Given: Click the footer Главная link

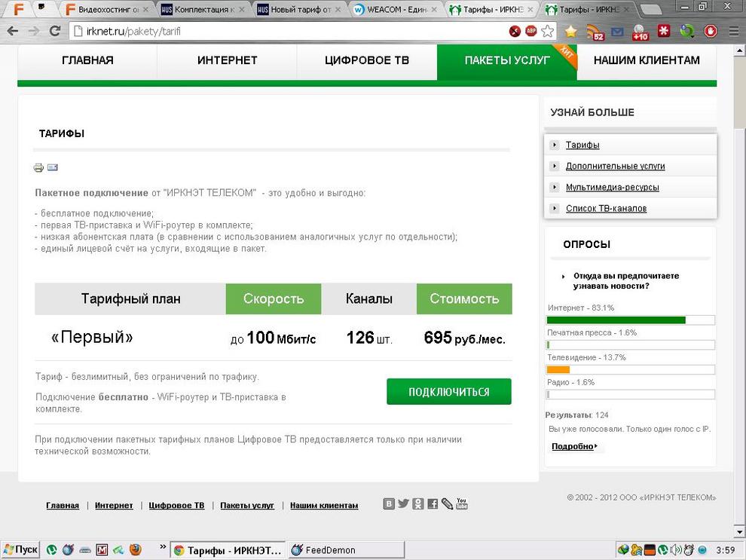Looking at the screenshot, I should [63, 505].
